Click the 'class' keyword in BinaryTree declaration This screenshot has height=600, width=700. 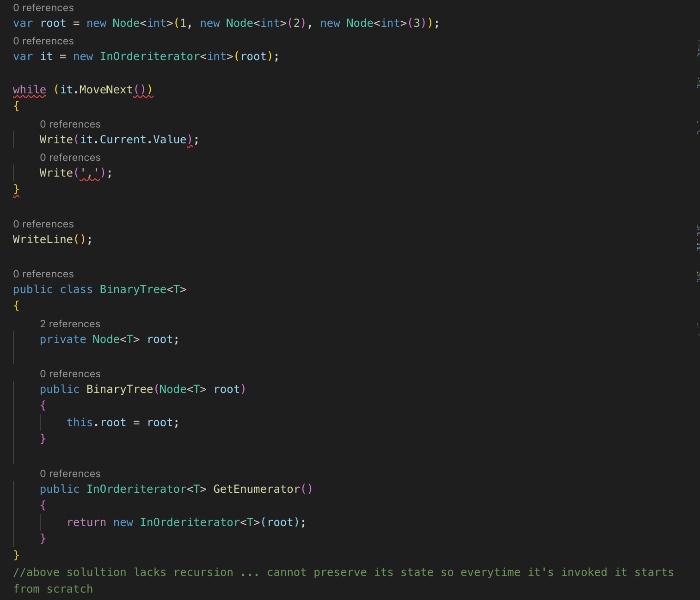[76, 289]
